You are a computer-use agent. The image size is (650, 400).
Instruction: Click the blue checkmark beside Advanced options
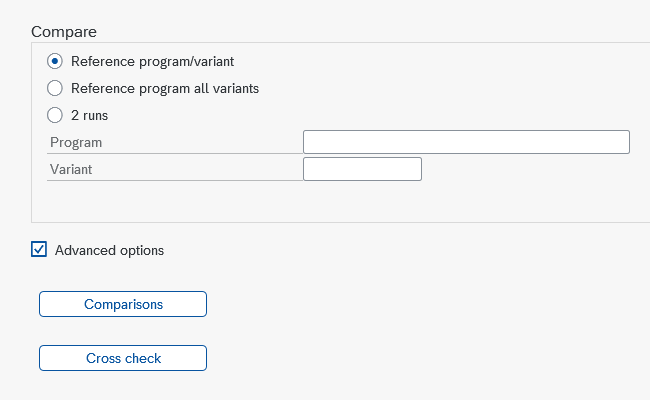click(39, 250)
